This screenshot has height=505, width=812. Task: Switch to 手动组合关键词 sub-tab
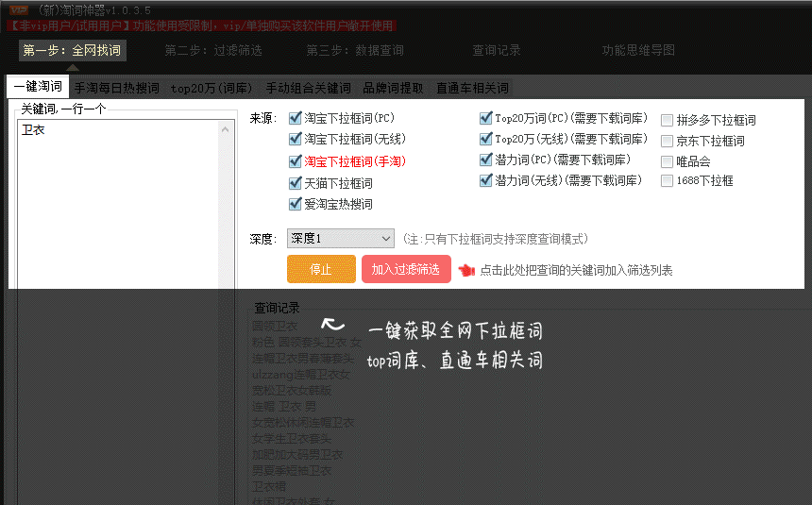point(308,88)
